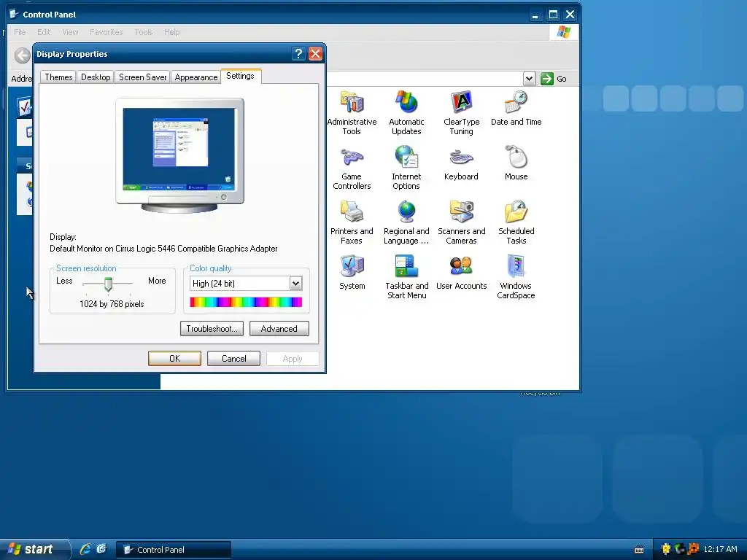Select the Settings tab

click(240, 76)
